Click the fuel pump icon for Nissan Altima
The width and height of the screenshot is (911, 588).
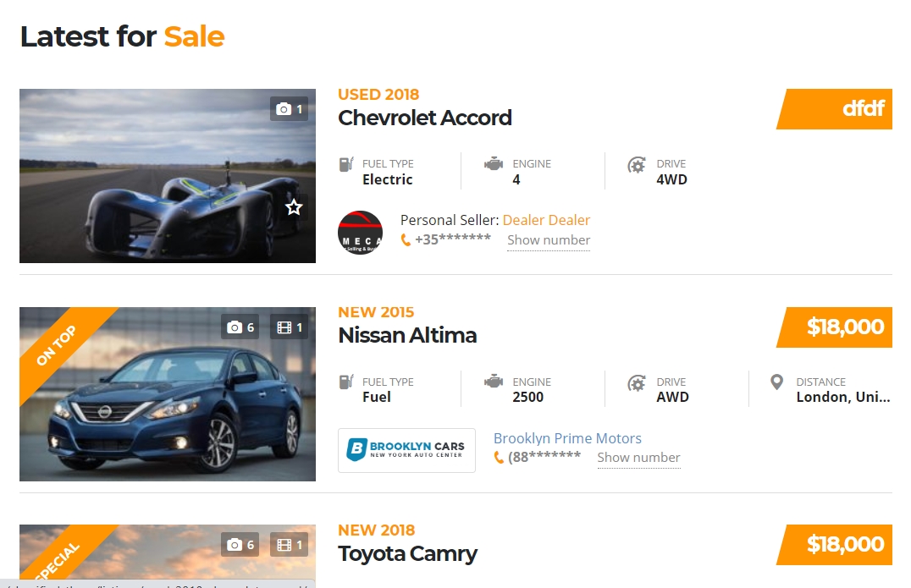tap(345, 382)
